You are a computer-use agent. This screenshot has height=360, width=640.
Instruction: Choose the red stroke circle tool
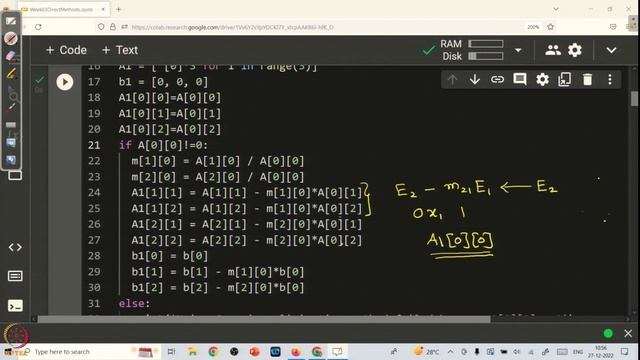(11, 38)
